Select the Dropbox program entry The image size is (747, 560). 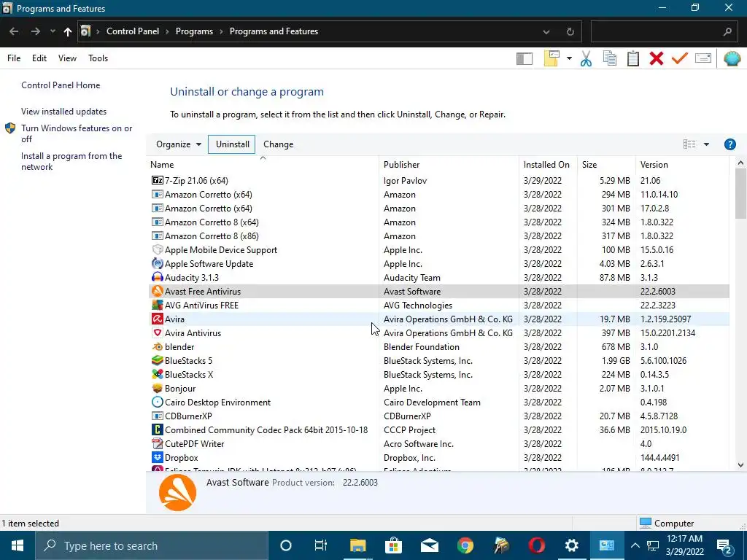438,458
